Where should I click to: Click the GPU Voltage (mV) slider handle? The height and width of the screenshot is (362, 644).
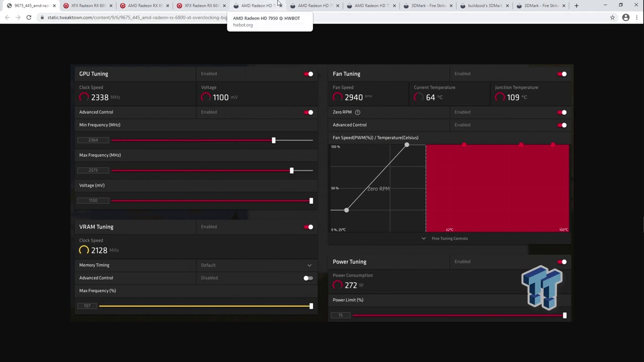[x=311, y=201]
